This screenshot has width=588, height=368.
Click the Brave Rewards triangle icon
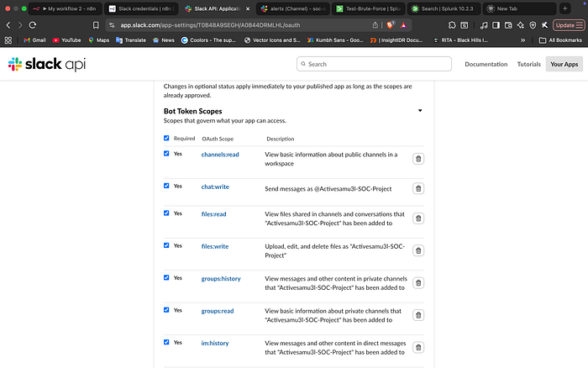coord(403,25)
